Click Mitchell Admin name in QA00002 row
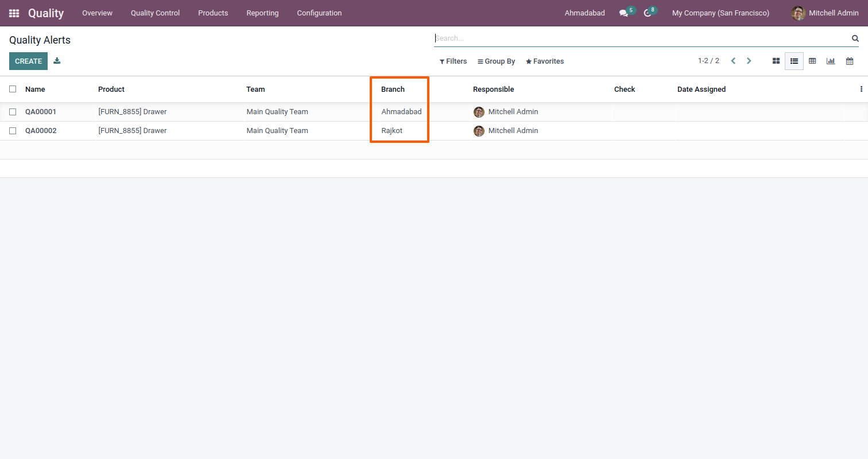868x459 pixels. (513, 131)
